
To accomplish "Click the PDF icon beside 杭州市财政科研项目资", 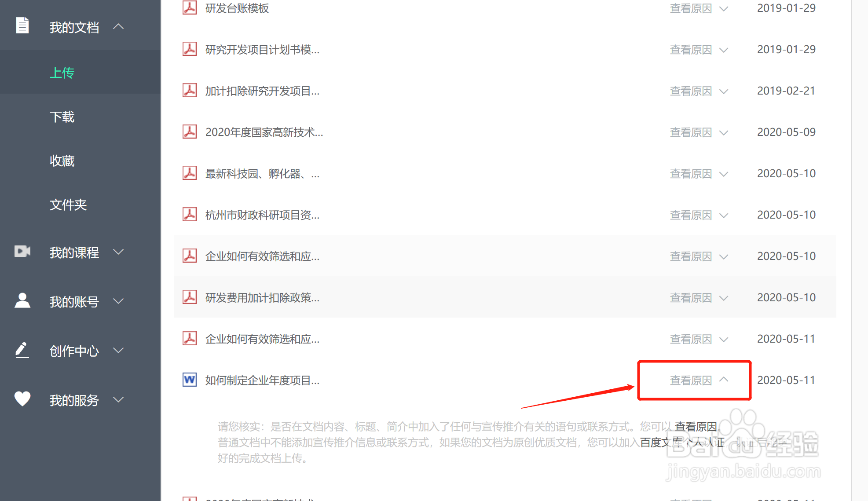I will [190, 214].
